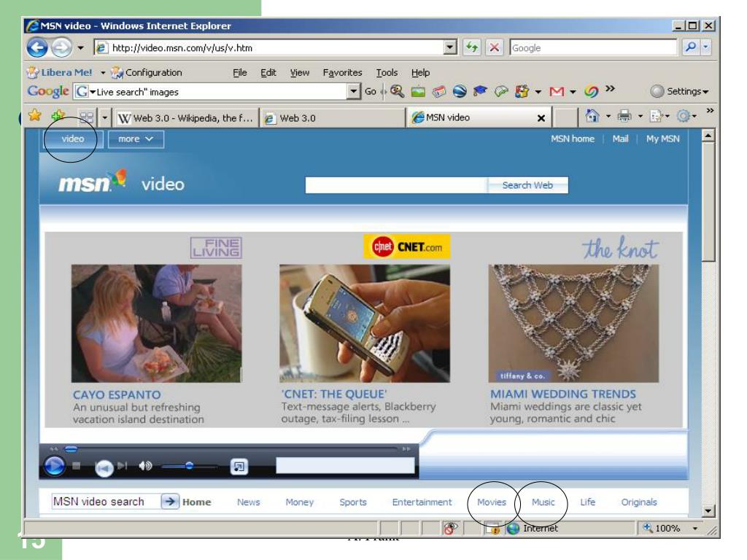
Task: Click the video tab on MSN header
Action: pyautogui.click(x=72, y=139)
